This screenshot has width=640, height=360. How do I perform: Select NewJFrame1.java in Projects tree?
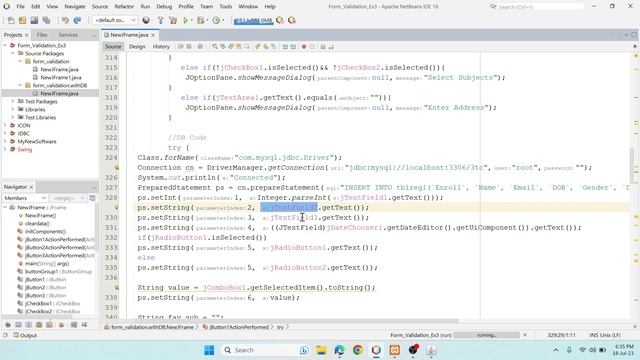tap(60, 77)
